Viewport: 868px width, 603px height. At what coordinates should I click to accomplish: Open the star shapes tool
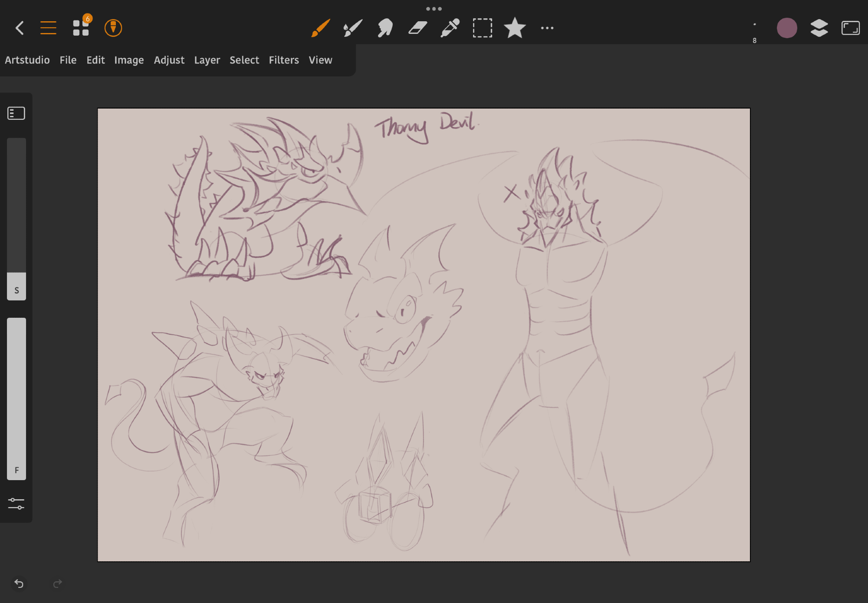click(x=515, y=28)
